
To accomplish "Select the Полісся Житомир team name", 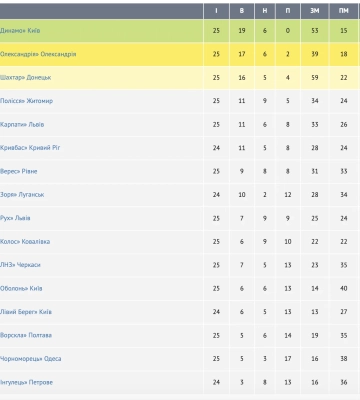I will [26, 101].
